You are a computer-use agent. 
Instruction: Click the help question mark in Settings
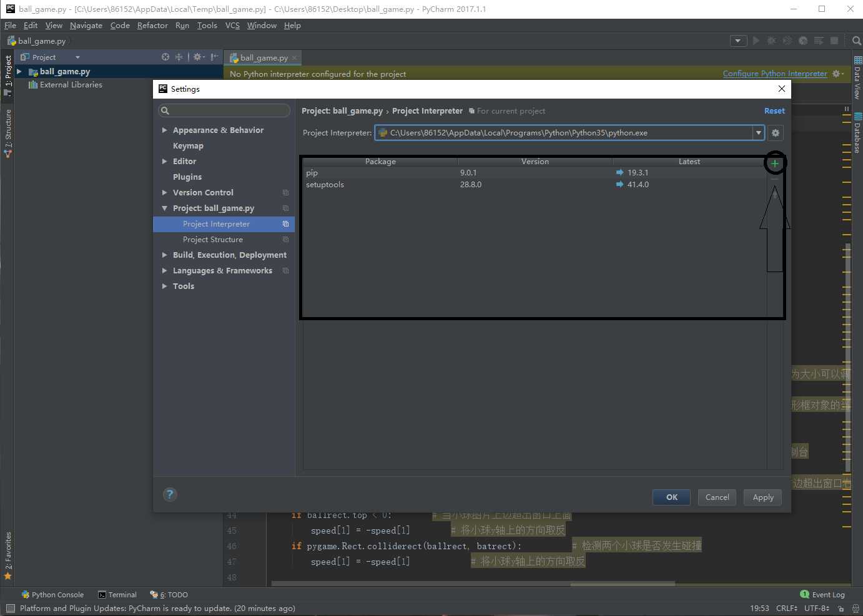pos(170,494)
